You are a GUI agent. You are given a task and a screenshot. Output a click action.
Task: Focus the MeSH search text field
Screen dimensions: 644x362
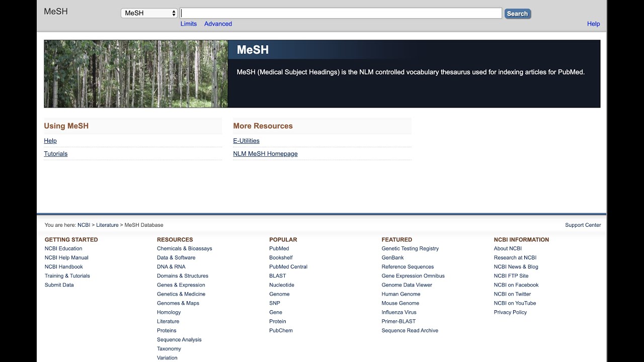pos(341,13)
